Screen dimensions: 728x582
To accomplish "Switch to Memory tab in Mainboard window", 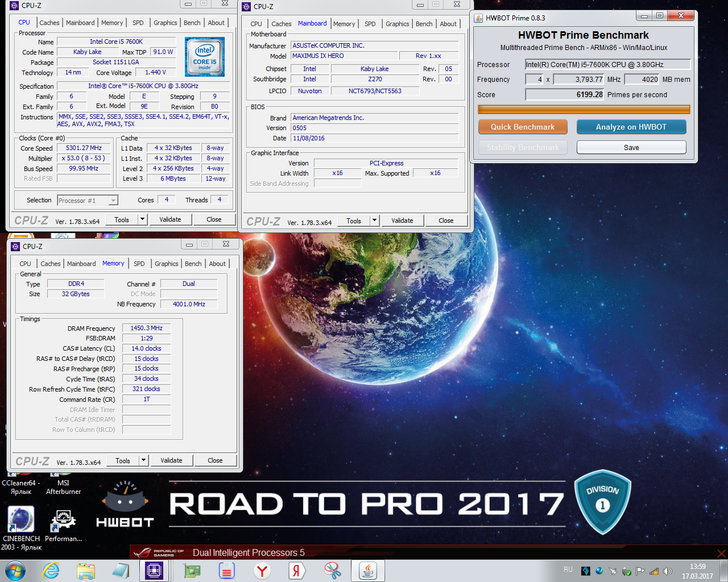I will tap(344, 24).
